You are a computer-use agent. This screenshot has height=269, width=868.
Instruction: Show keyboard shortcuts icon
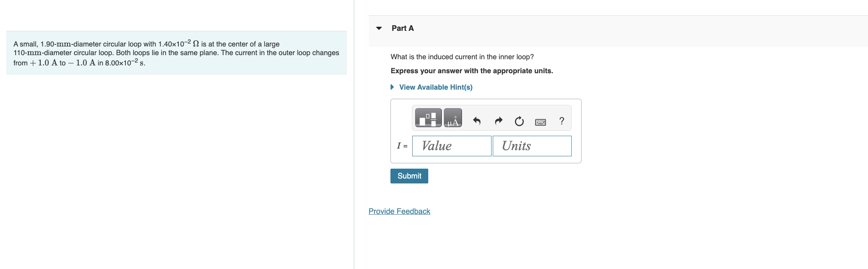point(540,122)
